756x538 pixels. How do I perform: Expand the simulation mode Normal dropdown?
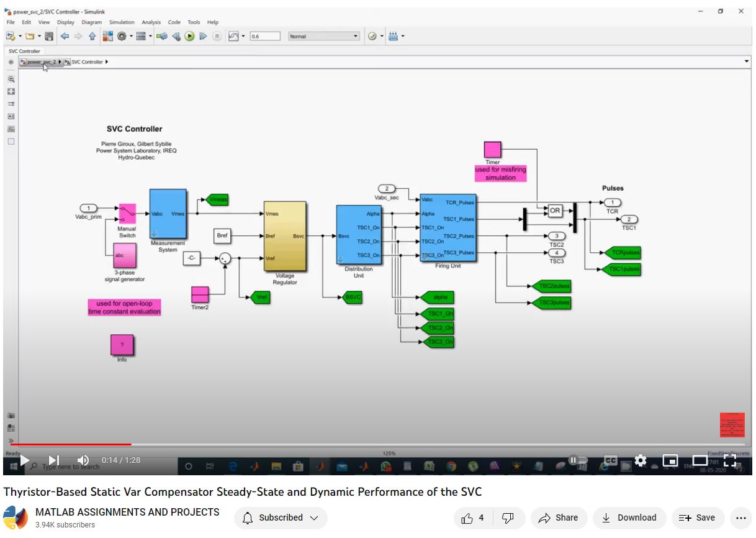point(356,37)
